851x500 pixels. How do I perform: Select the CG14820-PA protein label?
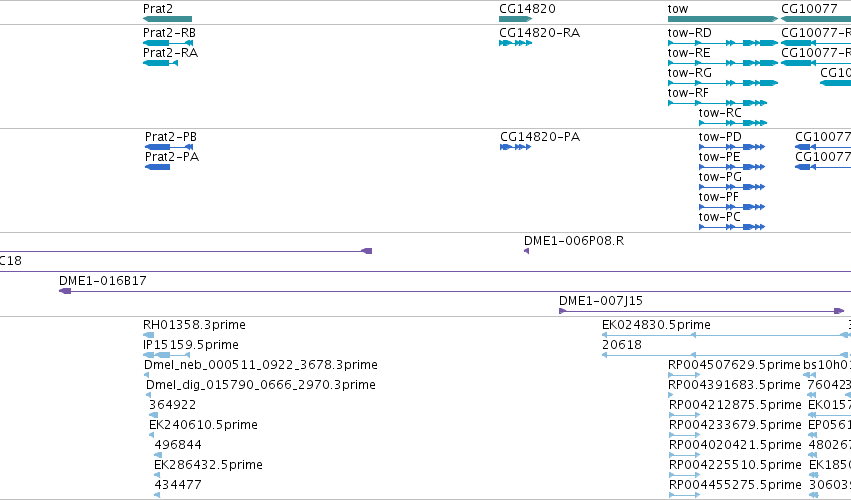tap(540, 137)
